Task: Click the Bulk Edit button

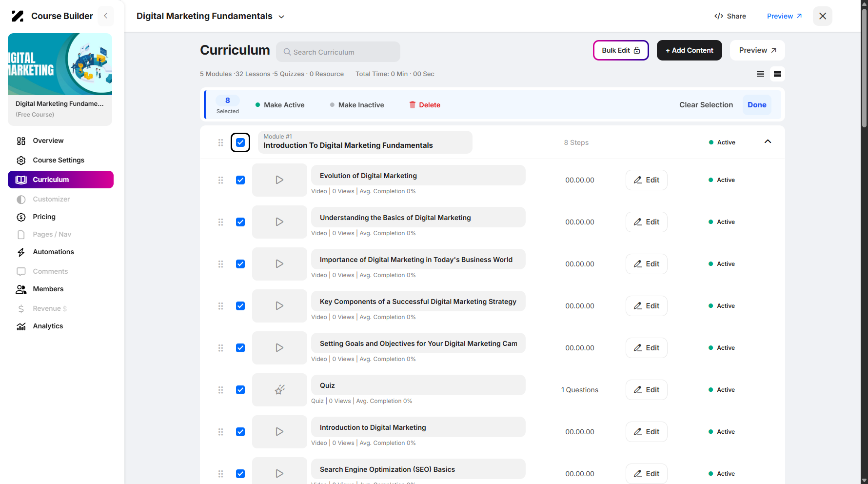Action: click(621, 50)
